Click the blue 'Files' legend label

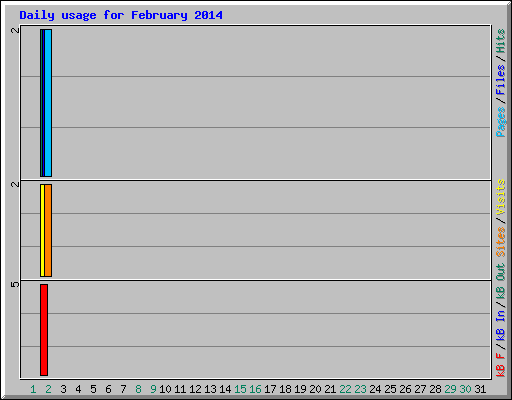[x=500, y=80]
